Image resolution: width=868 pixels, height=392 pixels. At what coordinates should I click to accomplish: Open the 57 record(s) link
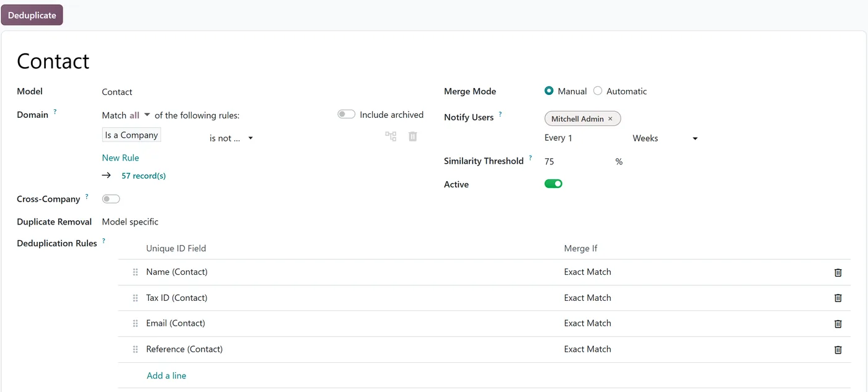144,176
